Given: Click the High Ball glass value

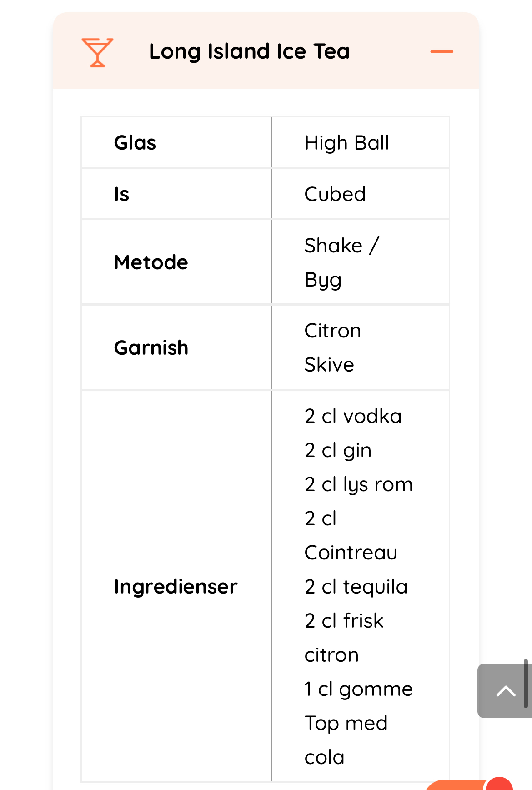Looking at the screenshot, I should click(346, 143).
